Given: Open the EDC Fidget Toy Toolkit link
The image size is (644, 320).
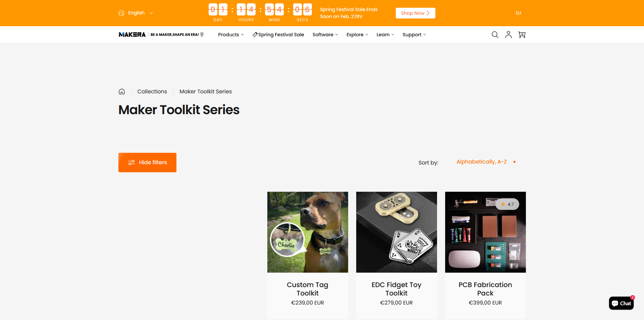Looking at the screenshot, I should tap(396, 289).
